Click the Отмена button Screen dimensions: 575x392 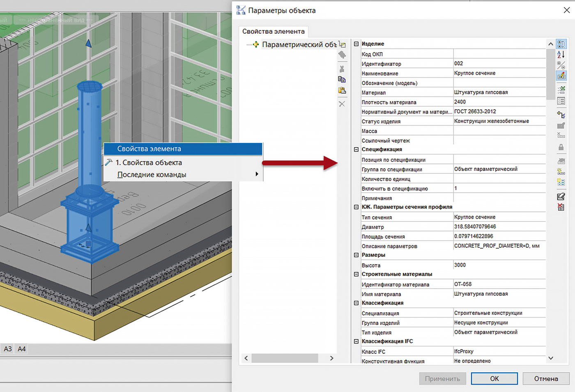tap(546, 378)
